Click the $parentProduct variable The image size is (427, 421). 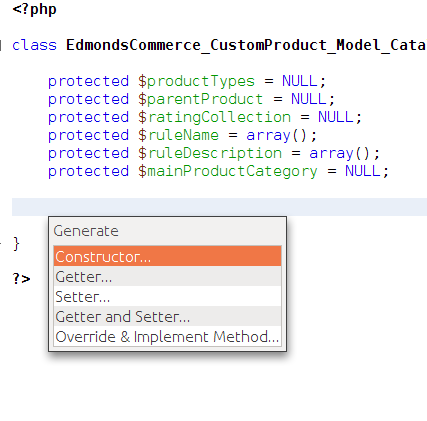click(x=201, y=99)
